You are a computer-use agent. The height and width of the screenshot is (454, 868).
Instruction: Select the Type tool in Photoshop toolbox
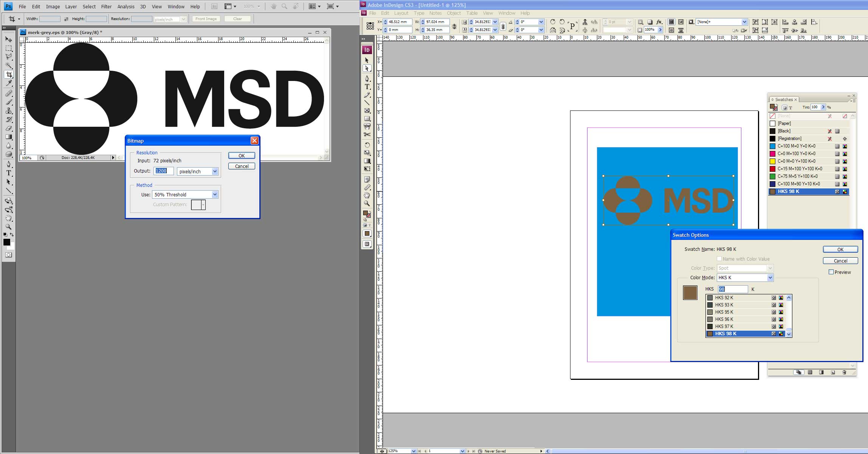coord(8,173)
